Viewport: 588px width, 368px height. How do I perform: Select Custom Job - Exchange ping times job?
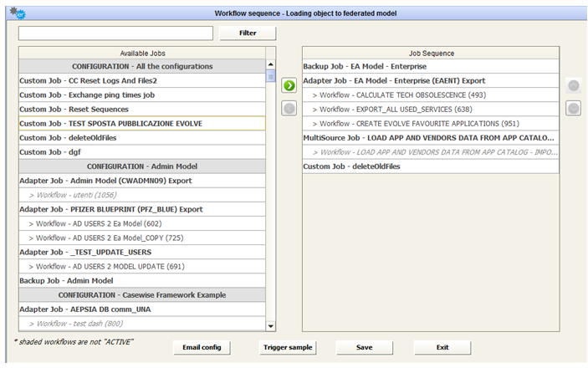point(142,95)
